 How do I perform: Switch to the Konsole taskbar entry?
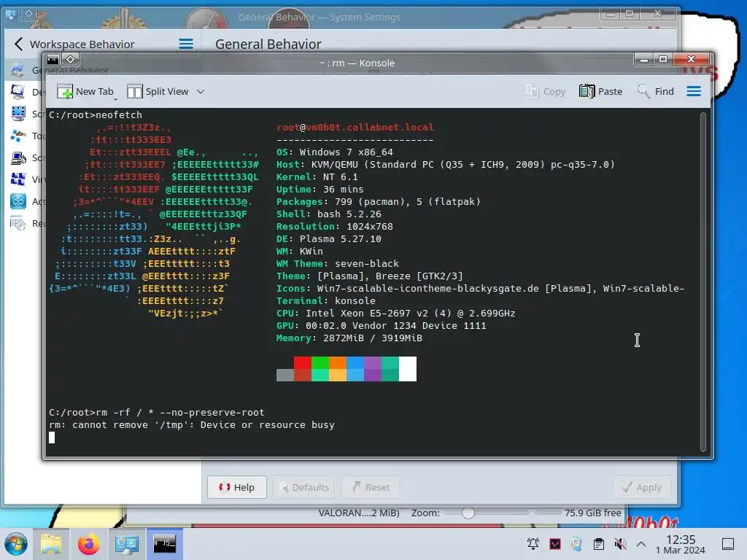pyautogui.click(x=164, y=544)
